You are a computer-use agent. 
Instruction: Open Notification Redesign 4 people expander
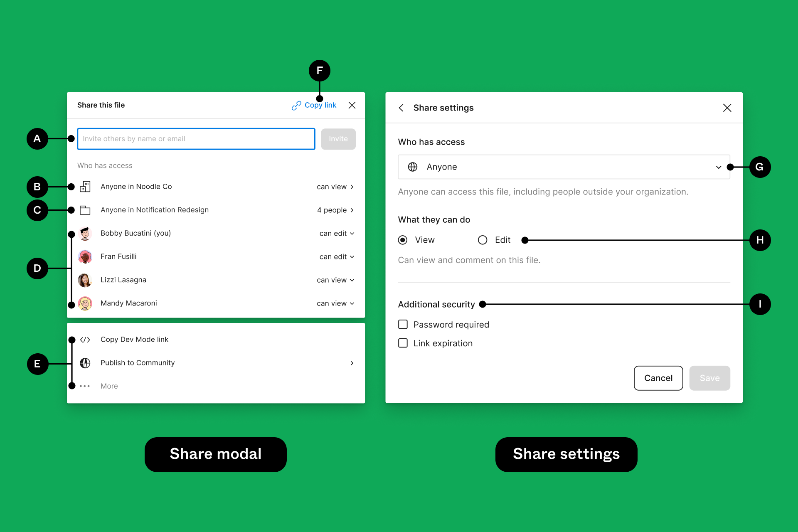coord(352,209)
